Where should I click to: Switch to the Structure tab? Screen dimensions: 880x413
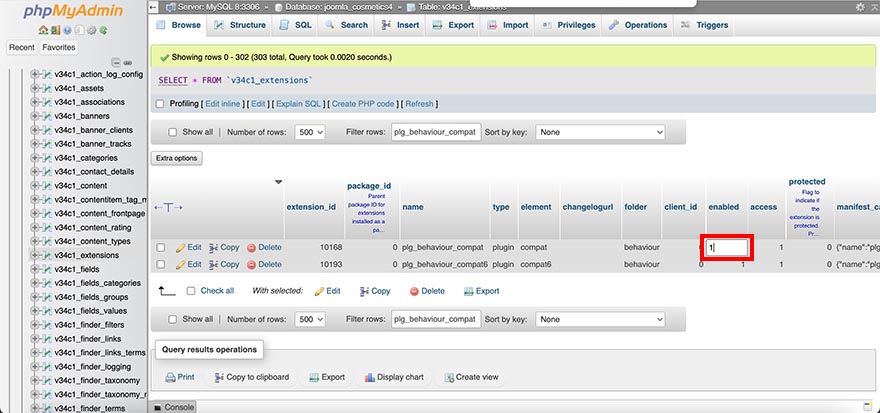click(240, 25)
